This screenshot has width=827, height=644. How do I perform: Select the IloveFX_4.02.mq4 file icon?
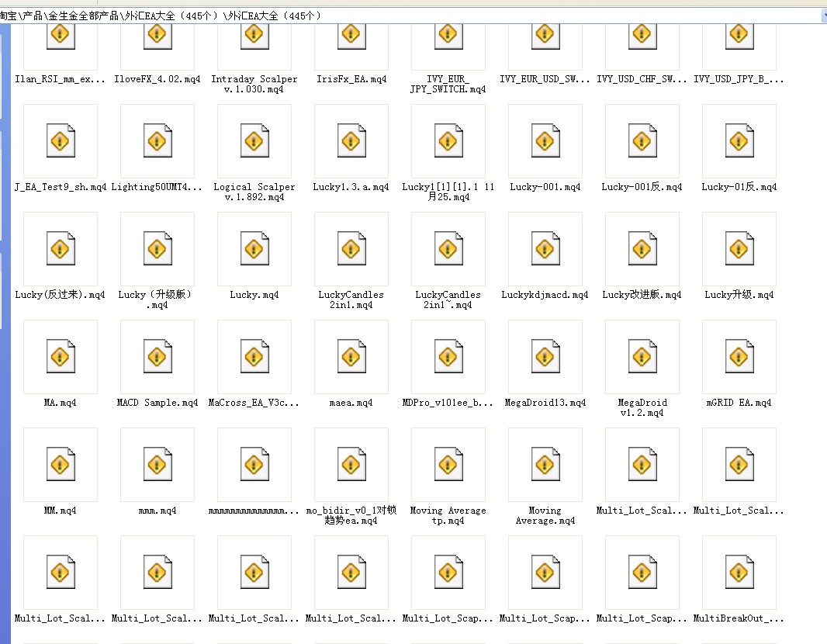pos(157,36)
